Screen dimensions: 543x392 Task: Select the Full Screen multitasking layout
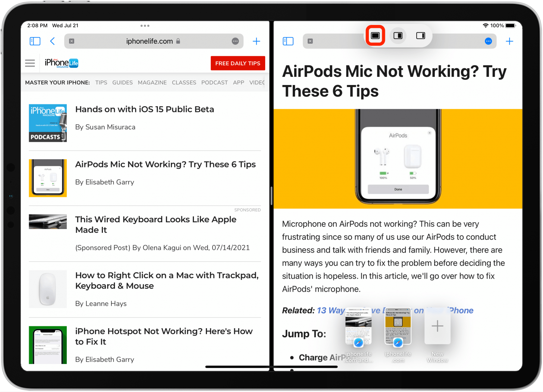tap(375, 35)
